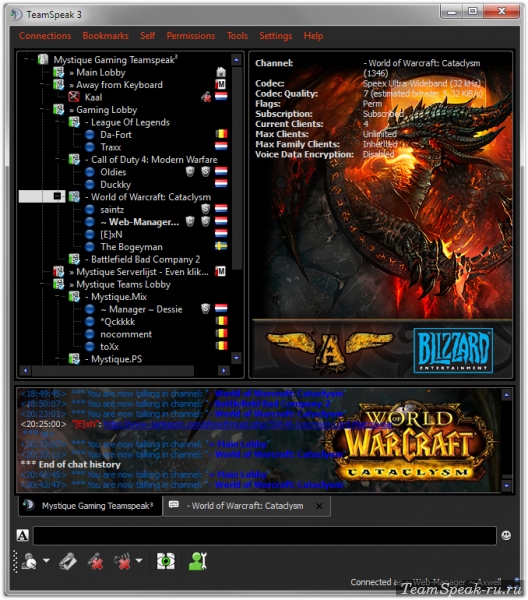
Task: Click the Mystique Gaming Teamspeak server icon
Action: (43, 59)
